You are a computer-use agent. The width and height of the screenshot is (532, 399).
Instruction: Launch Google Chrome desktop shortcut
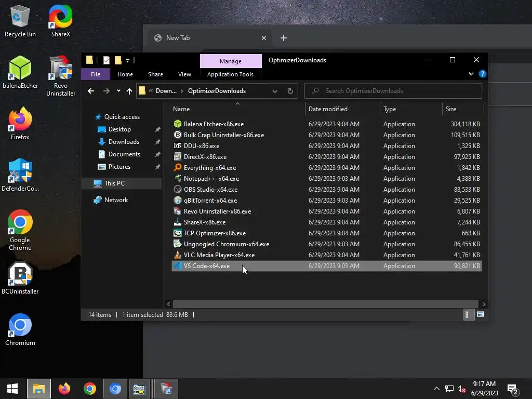click(x=20, y=230)
